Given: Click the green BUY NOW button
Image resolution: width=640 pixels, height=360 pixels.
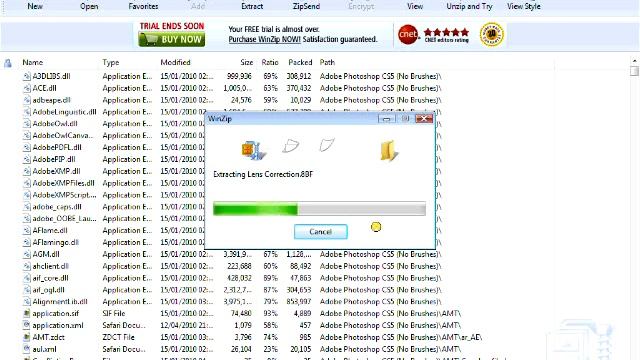Looking at the screenshot, I should 171,39.
